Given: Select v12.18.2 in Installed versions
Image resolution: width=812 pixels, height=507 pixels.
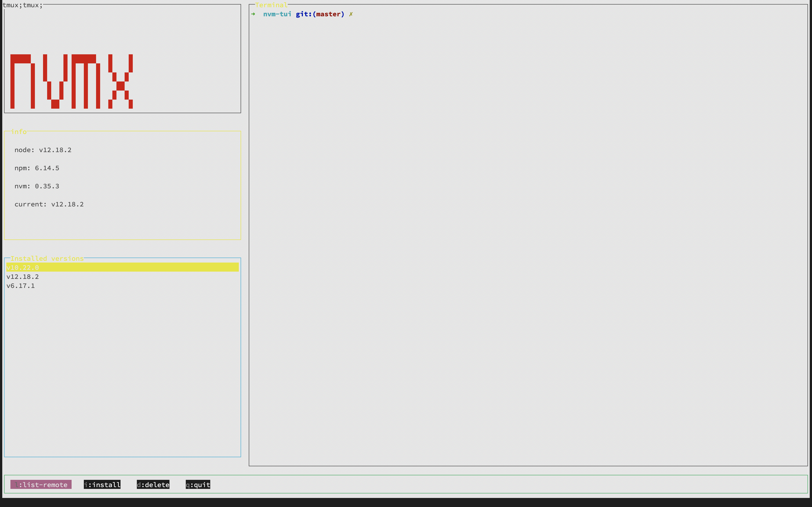Looking at the screenshot, I should click(22, 277).
